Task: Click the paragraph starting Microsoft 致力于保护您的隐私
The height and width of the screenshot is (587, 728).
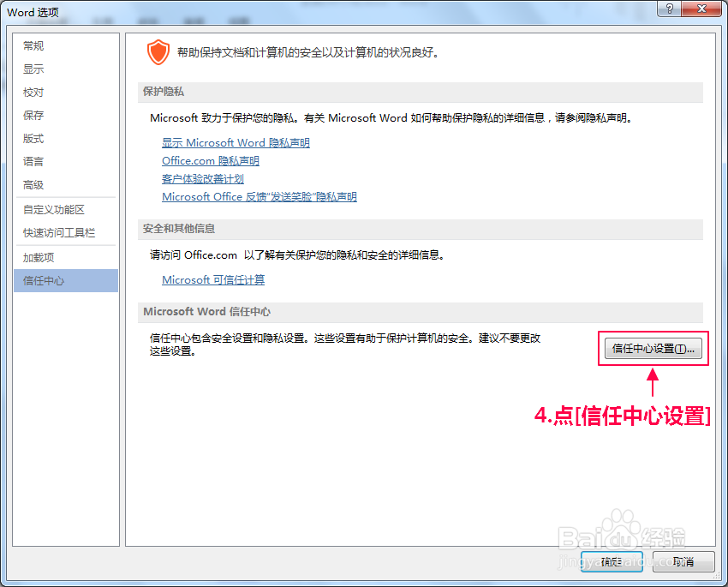Action: click(x=391, y=118)
